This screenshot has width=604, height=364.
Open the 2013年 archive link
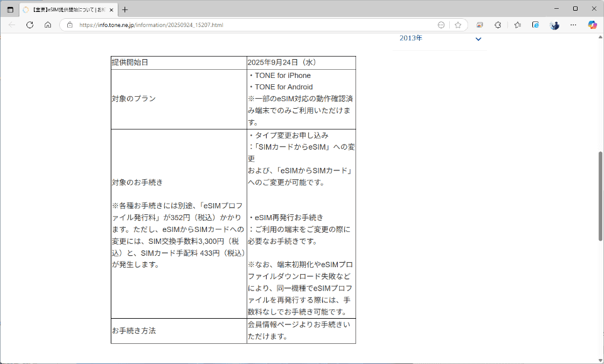(x=411, y=38)
